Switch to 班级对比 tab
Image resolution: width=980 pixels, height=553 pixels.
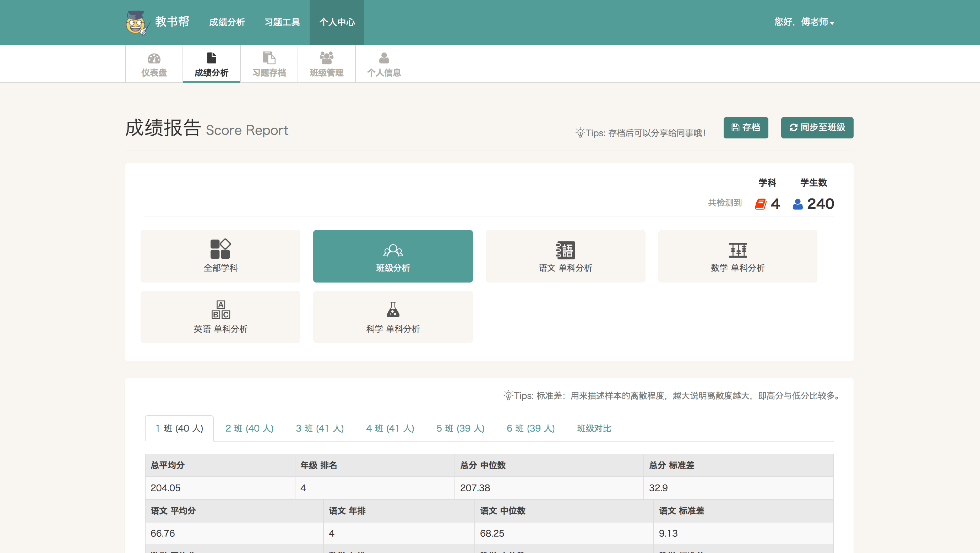[x=593, y=428]
